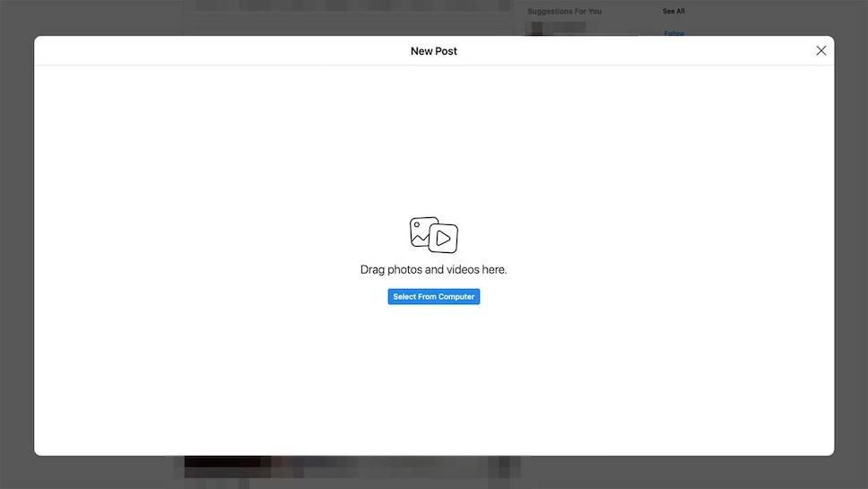The image size is (868, 489).
Task: Close the New Post dialog
Action: click(820, 51)
